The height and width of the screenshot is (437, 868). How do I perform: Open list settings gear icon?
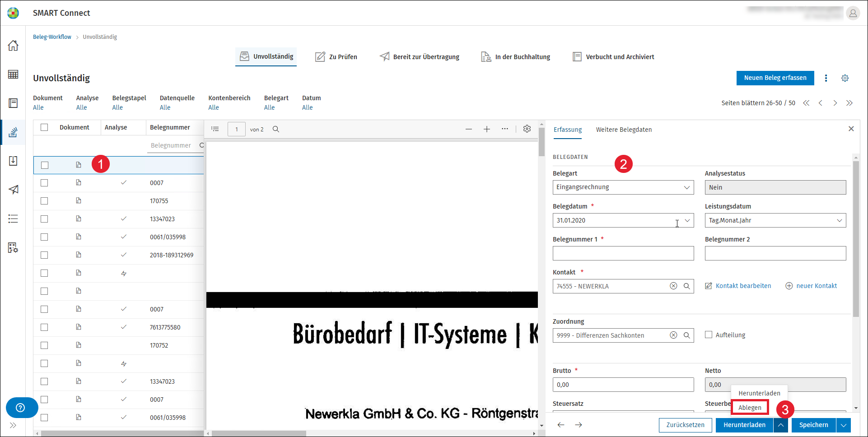point(845,78)
